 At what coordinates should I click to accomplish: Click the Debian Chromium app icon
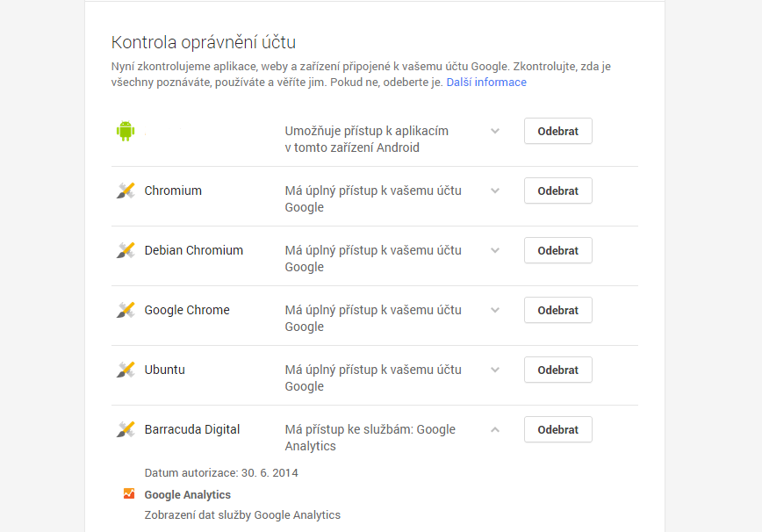pyautogui.click(x=126, y=250)
